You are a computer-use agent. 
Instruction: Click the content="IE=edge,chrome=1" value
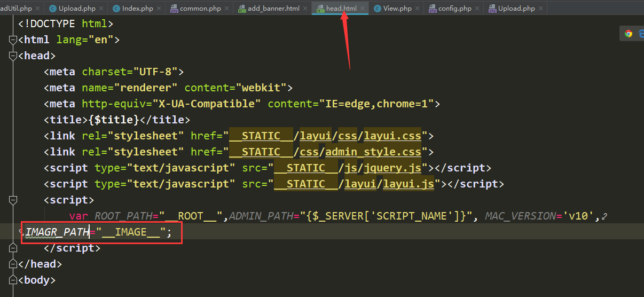(351, 104)
